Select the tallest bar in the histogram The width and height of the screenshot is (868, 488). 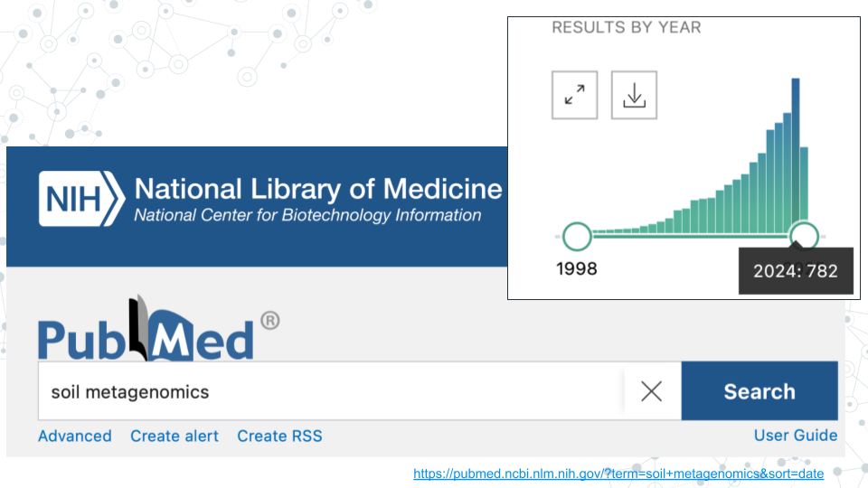[796, 154]
